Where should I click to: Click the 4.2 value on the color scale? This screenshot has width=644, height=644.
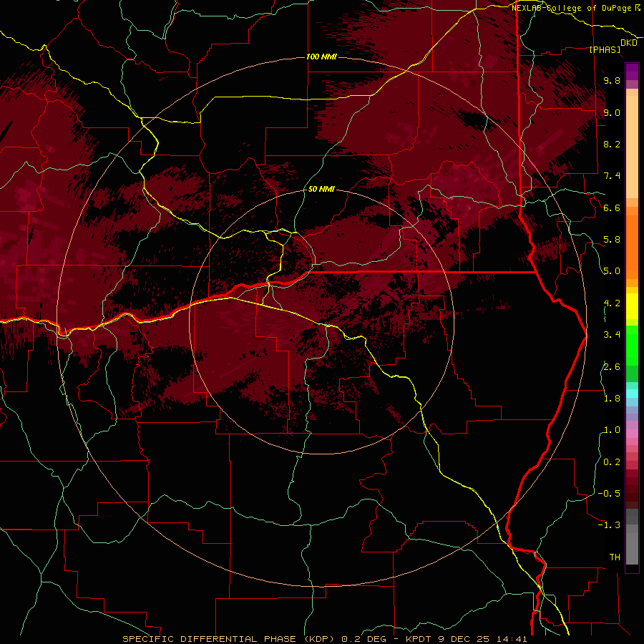pos(612,303)
